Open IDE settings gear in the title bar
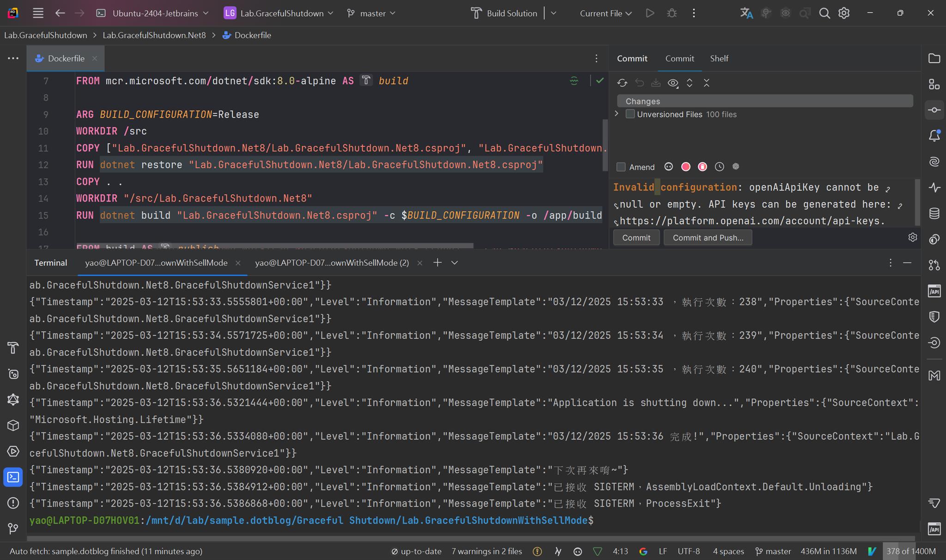Viewport: 946px width, 560px height. pos(844,13)
